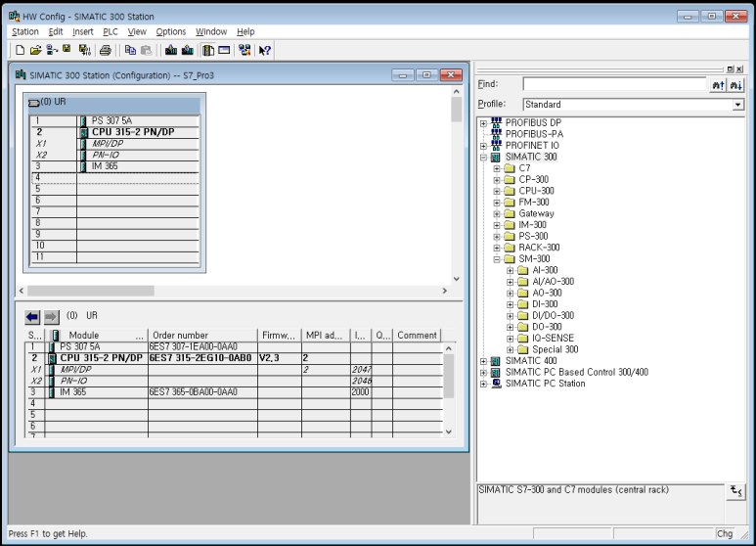756x546 pixels.
Task: Click the Comment column header
Action: click(x=417, y=336)
